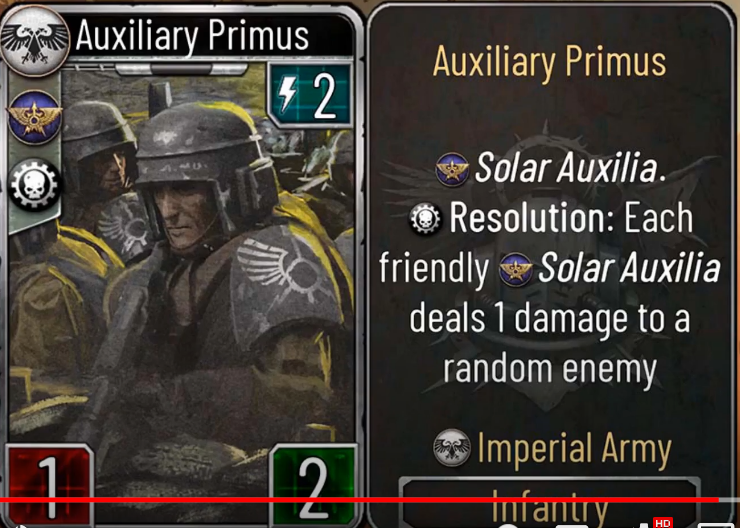This screenshot has width=740, height=528.
Task: Click the Solar Auxilia icon before italic keyword
Action: [x=452, y=168]
